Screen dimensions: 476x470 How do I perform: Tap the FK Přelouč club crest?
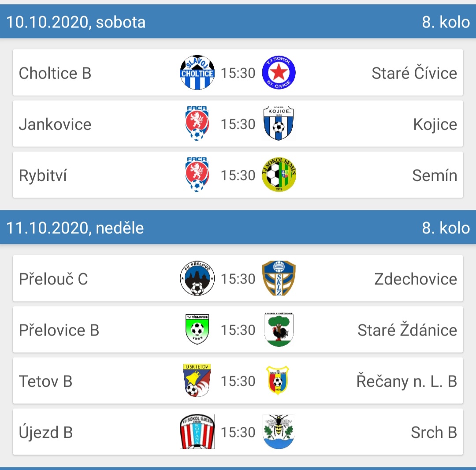tap(197, 278)
